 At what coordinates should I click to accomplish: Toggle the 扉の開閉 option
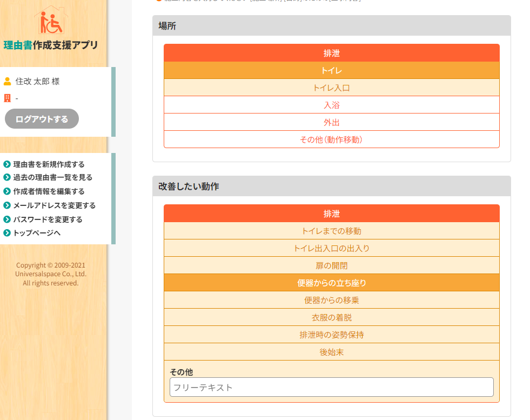point(331,265)
